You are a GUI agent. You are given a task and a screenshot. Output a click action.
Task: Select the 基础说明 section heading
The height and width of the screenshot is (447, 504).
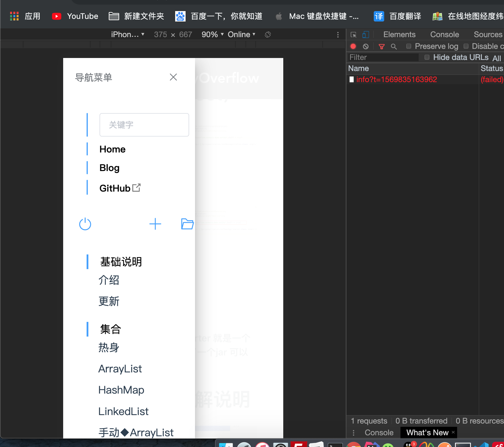121,262
